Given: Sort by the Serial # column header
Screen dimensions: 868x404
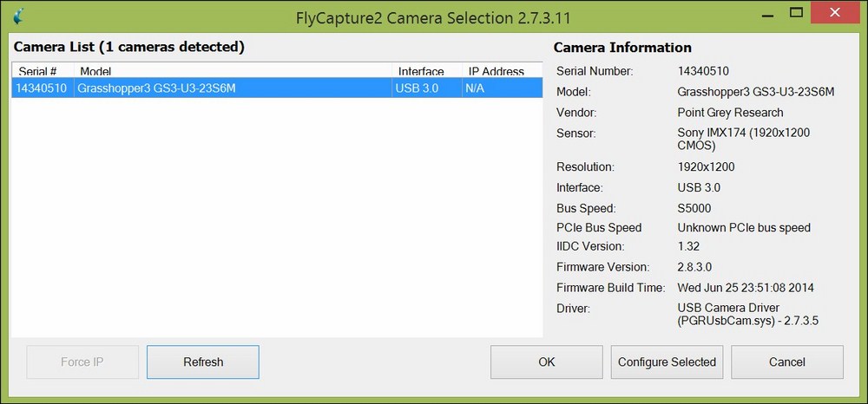Looking at the screenshot, I should 38,71.
